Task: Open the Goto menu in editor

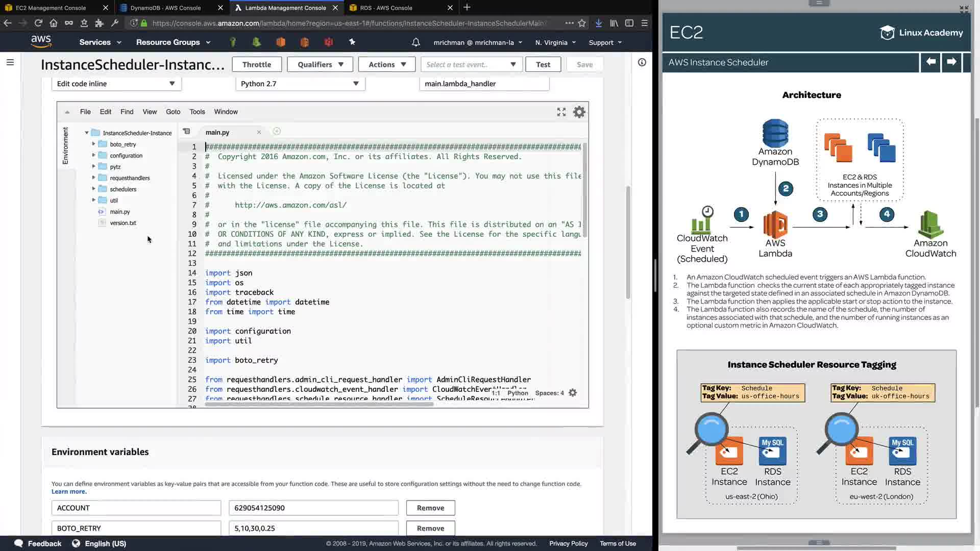Action: point(173,112)
